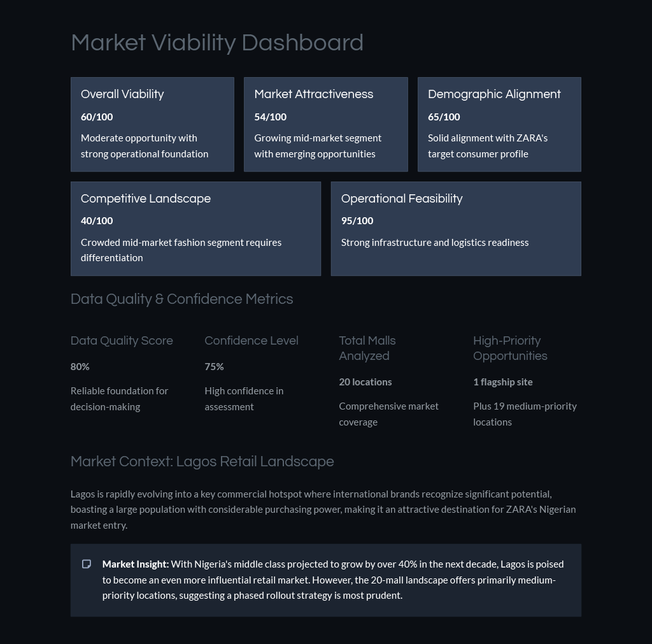The height and width of the screenshot is (644, 652).
Task: Click the Market Insight callout text
Action: [333, 580]
